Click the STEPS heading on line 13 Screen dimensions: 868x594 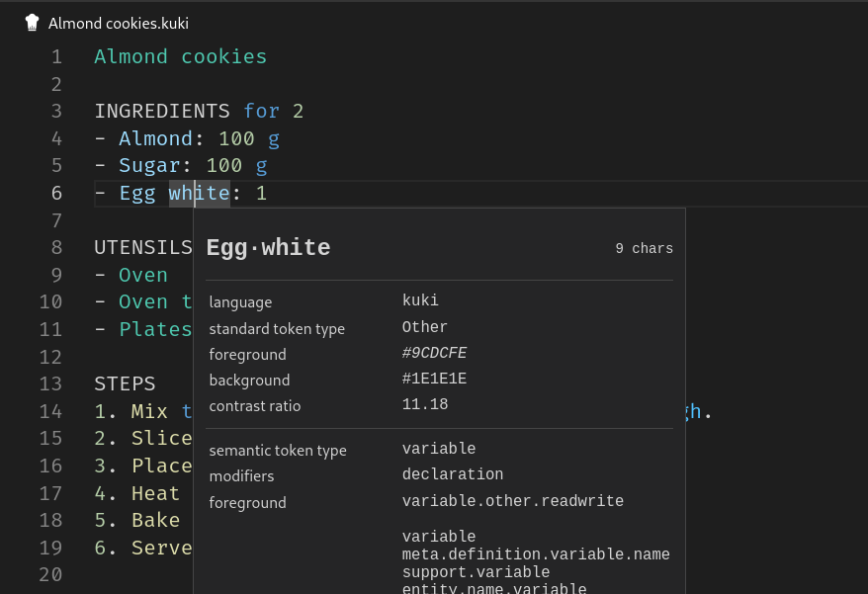[125, 383]
